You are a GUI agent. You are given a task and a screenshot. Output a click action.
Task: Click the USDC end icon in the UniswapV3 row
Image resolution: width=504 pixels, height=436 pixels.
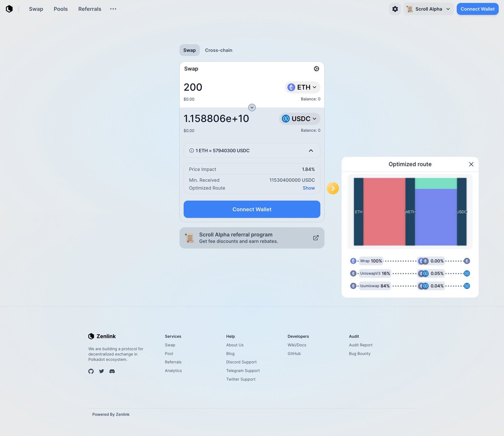click(x=467, y=273)
